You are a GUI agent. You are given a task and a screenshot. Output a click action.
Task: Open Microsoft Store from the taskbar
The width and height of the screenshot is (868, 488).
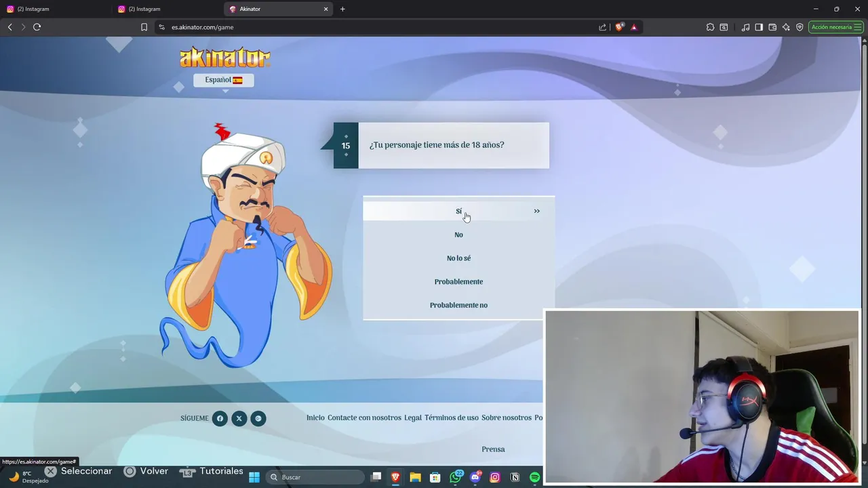pos(435,477)
